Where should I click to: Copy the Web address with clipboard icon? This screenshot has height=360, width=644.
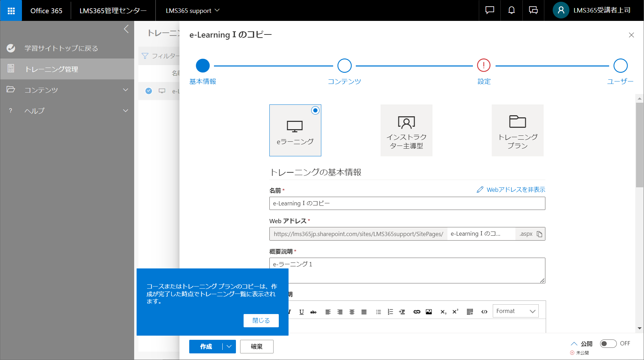point(539,234)
